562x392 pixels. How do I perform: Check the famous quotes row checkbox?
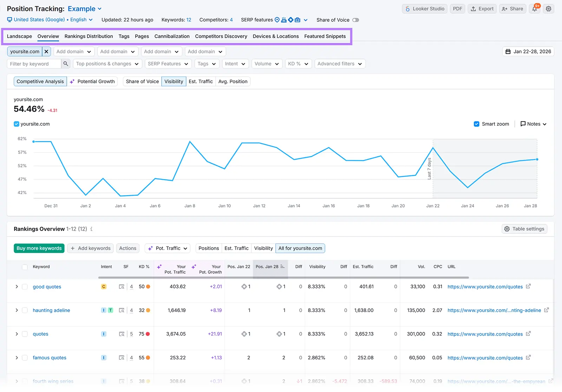(25, 358)
